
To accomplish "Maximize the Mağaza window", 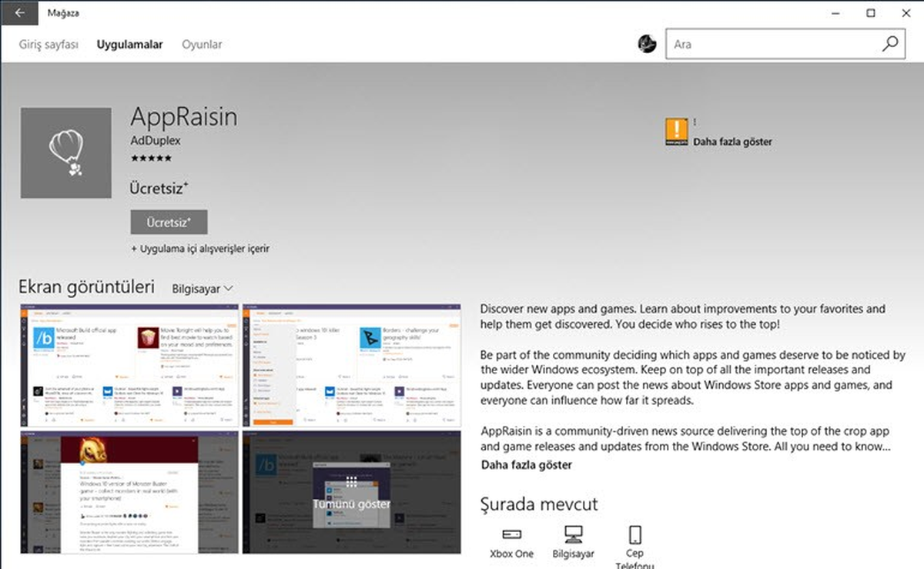I will (x=870, y=13).
